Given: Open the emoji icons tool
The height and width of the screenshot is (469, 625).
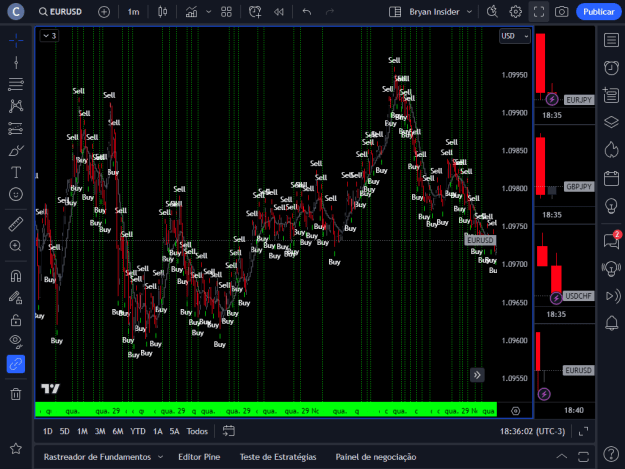Looking at the screenshot, I should [x=16, y=194].
